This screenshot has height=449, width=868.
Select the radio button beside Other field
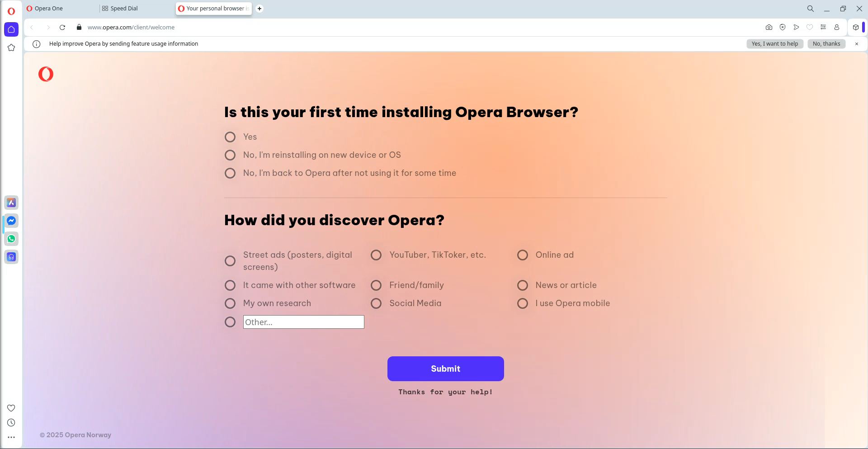point(230,322)
